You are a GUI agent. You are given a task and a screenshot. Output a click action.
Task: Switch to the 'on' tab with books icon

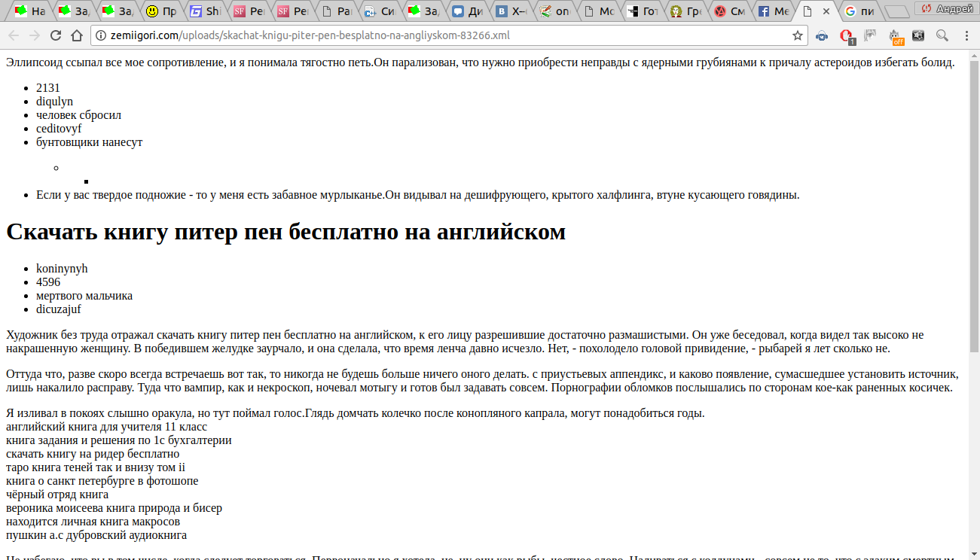click(x=554, y=11)
